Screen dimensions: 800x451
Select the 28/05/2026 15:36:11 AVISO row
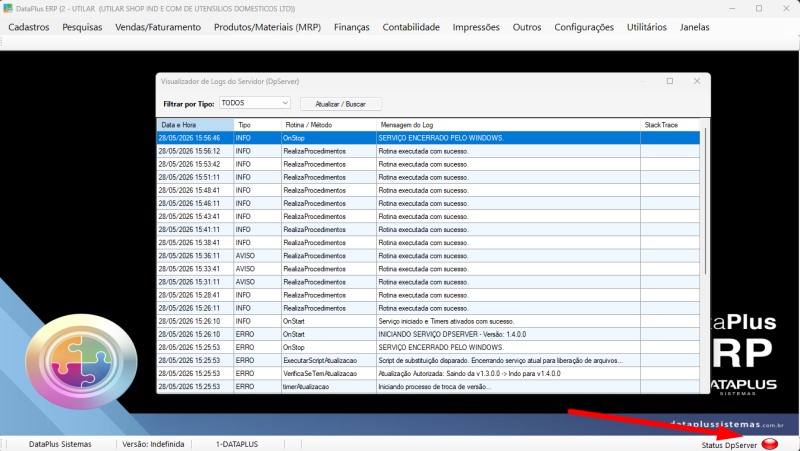[x=428, y=256]
